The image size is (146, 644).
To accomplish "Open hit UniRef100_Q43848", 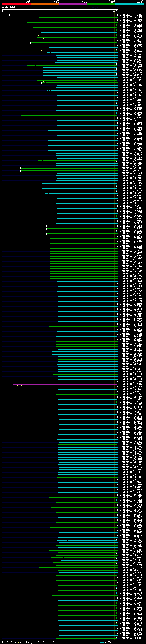I will coord(131,37).
